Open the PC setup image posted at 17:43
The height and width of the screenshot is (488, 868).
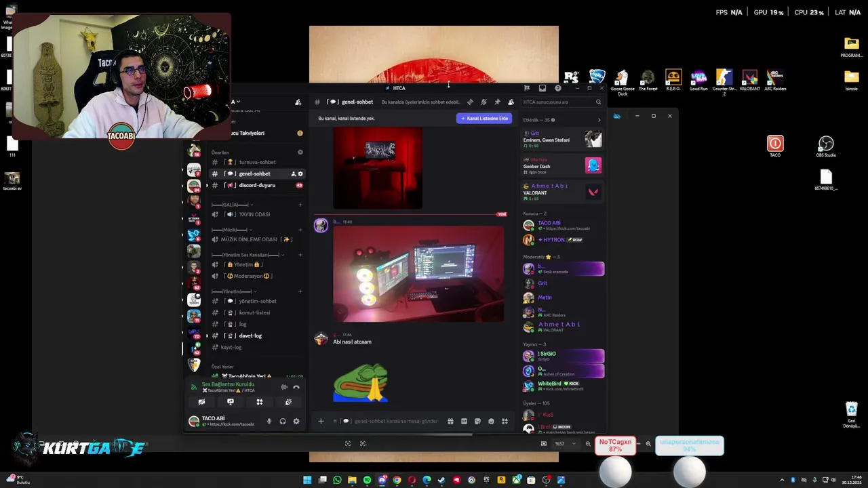coord(418,274)
